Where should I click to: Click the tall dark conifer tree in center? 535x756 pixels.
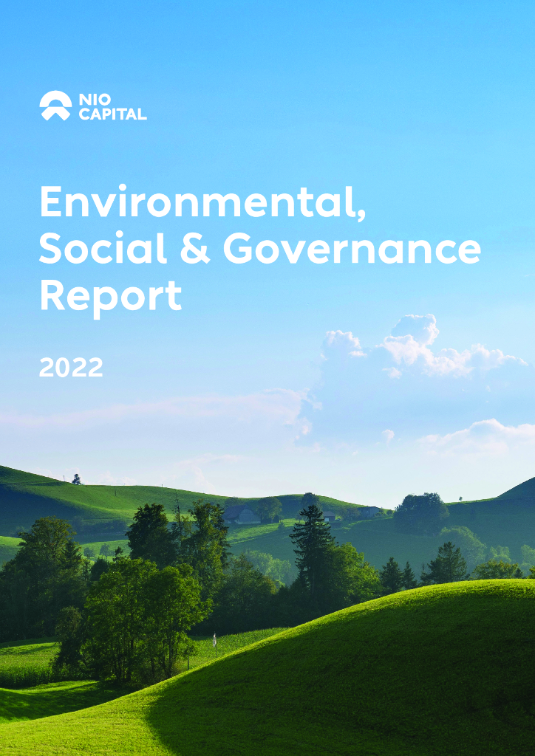[x=311, y=546]
